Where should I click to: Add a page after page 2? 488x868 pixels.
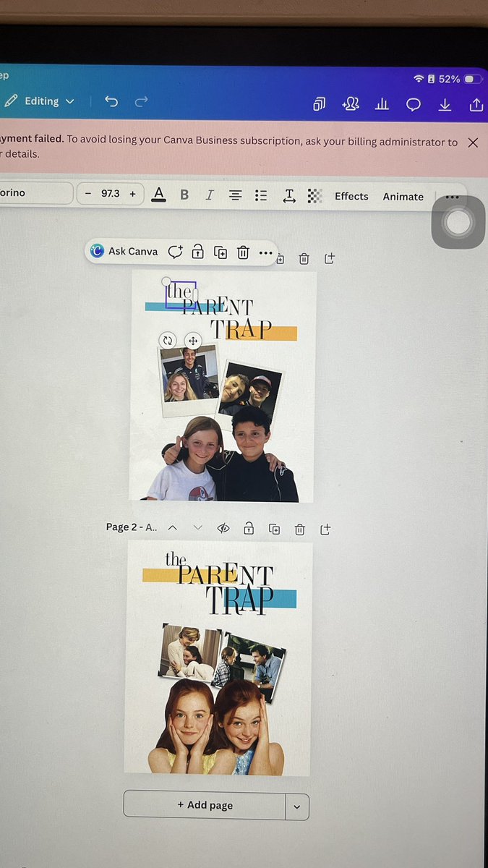(325, 529)
